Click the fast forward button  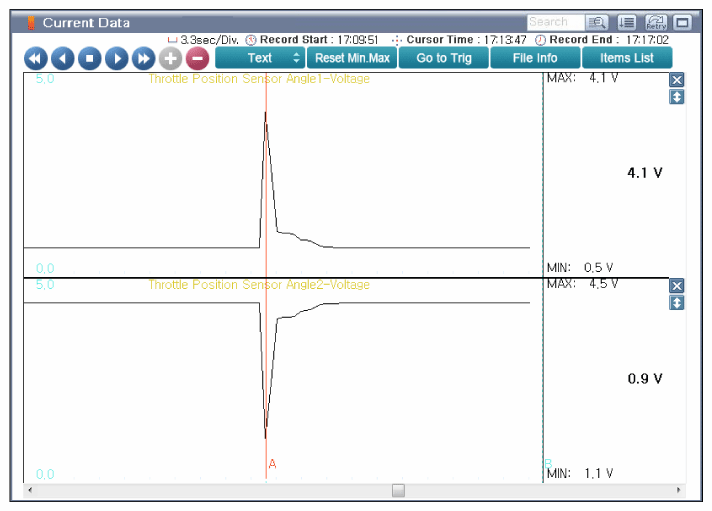point(144,58)
